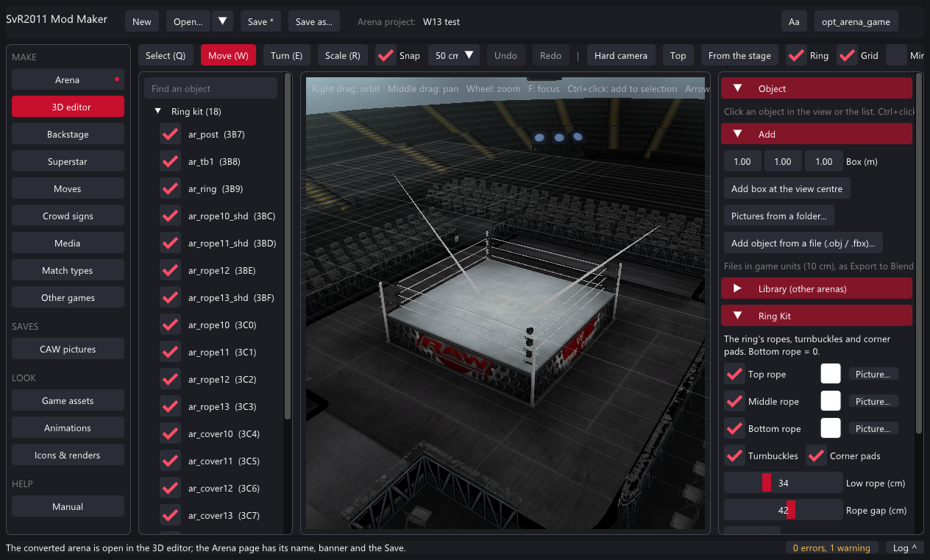
Task: Go to the Backstage page
Action: [x=68, y=134]
